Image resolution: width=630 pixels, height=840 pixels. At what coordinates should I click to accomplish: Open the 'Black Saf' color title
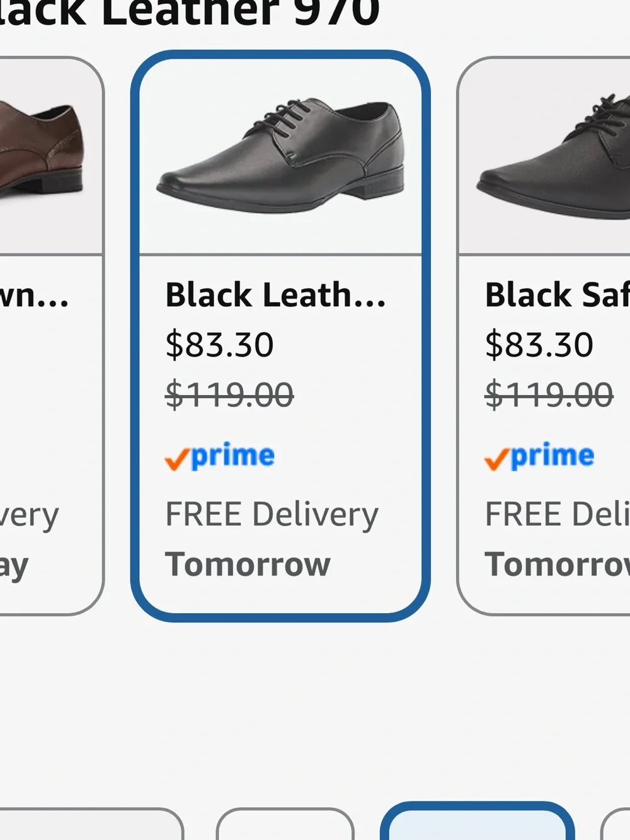point(557,295)
